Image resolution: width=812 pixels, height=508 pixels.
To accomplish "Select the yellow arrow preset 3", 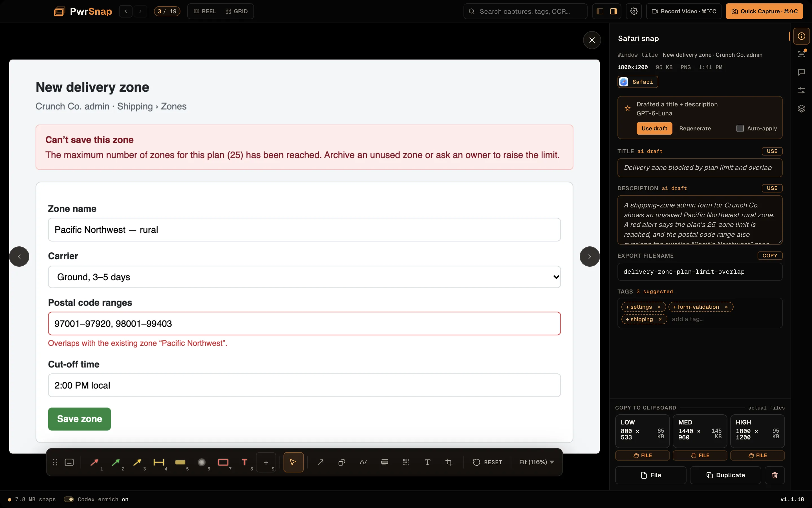I will tap(137, 462).
